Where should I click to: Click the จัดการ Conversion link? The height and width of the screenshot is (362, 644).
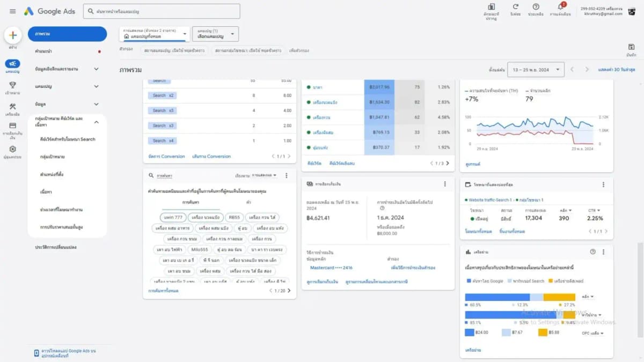166,157
